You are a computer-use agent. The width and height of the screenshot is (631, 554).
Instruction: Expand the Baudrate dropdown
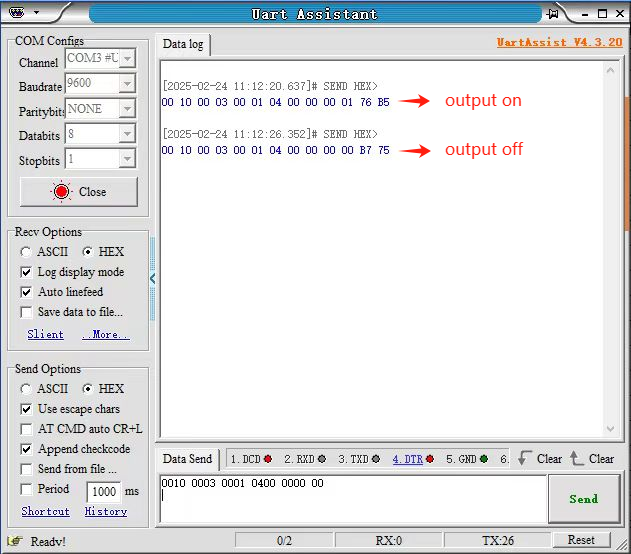point(127,84)
